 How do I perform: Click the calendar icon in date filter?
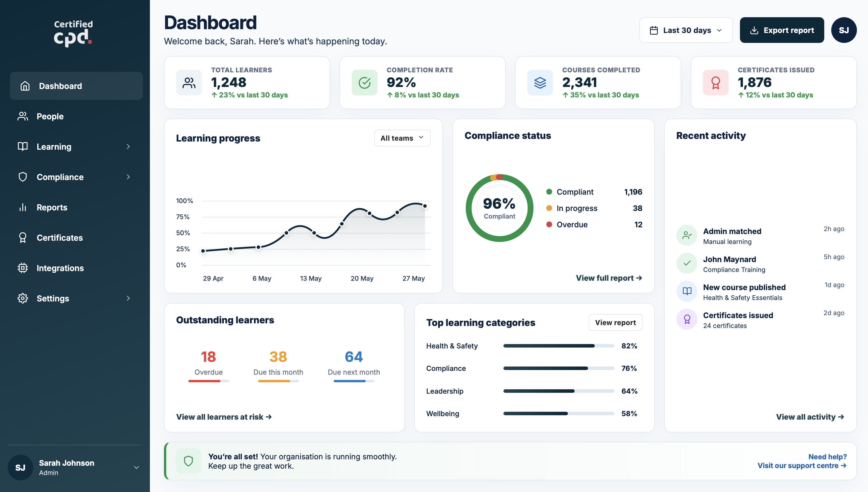pos(654,30)
